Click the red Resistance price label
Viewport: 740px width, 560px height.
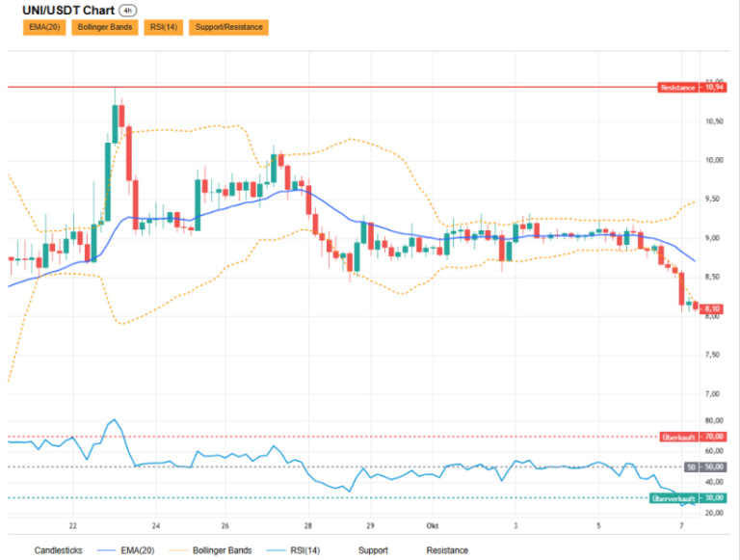pos(677,88)
